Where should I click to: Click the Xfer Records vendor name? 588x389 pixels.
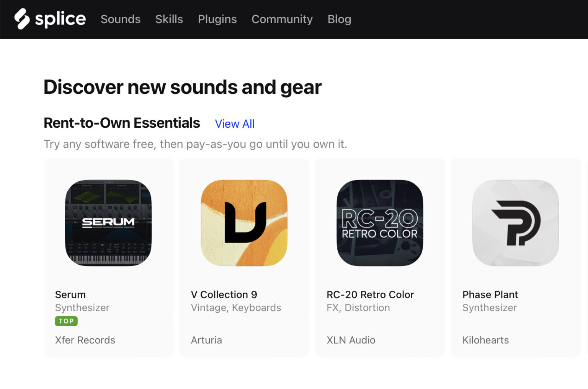(x=85, y=340)
